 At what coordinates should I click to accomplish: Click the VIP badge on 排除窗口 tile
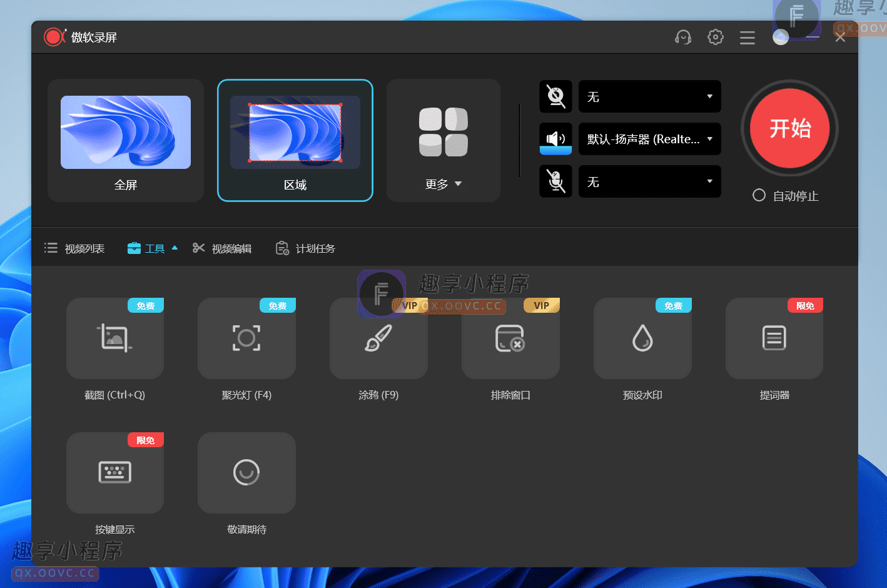(542, 305)
